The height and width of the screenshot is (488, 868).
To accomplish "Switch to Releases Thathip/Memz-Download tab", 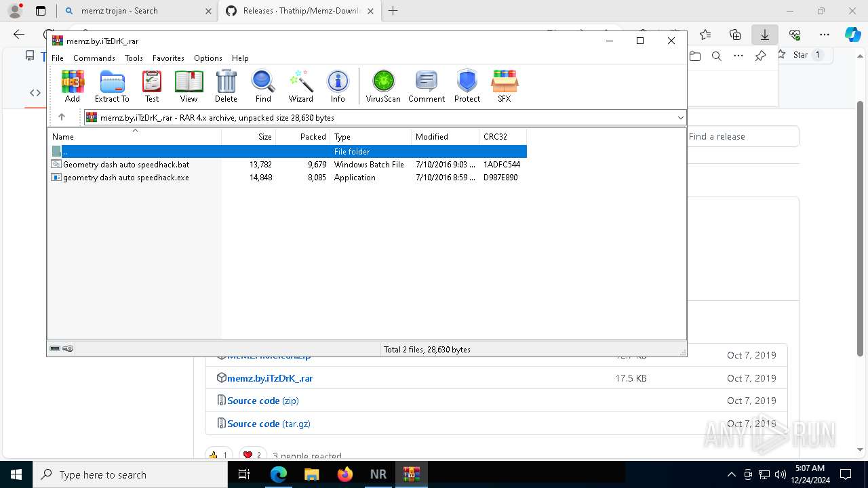I will pyautogui.click(x=300, y=11).
